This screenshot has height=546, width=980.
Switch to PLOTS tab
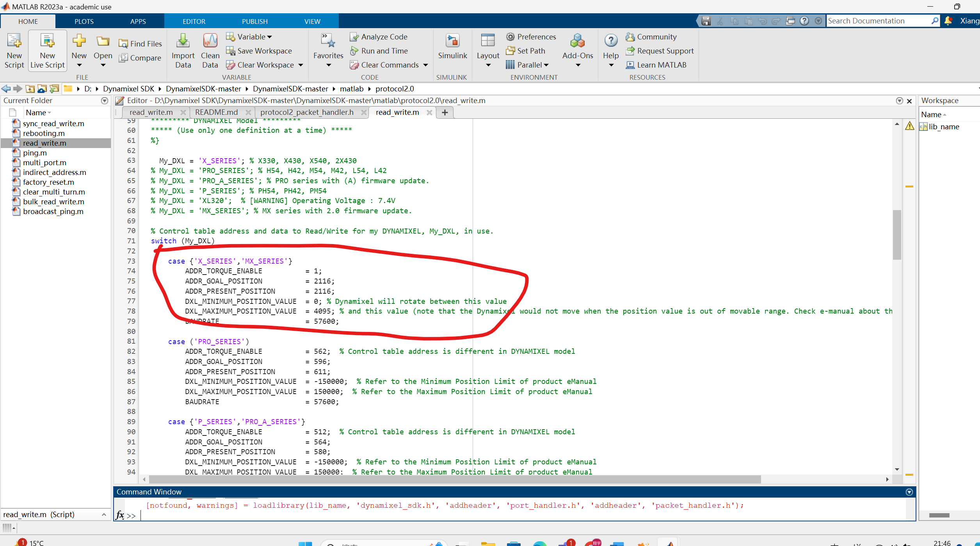84,21
